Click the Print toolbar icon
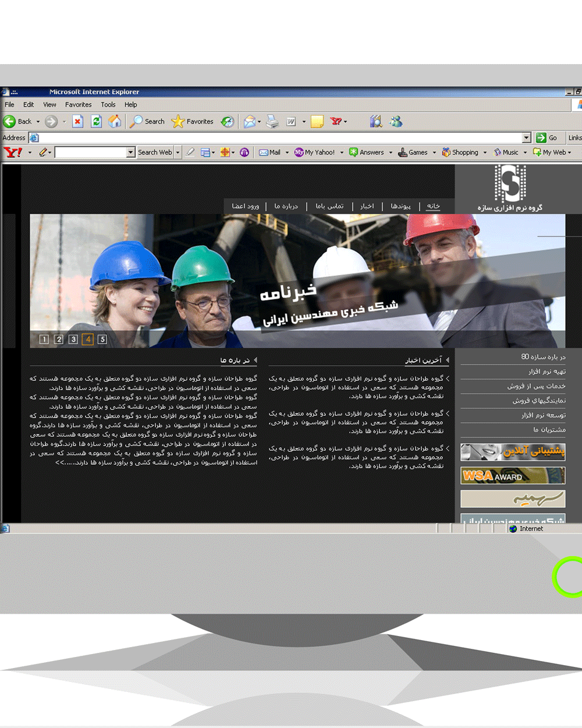 click(x=272, y=121)
